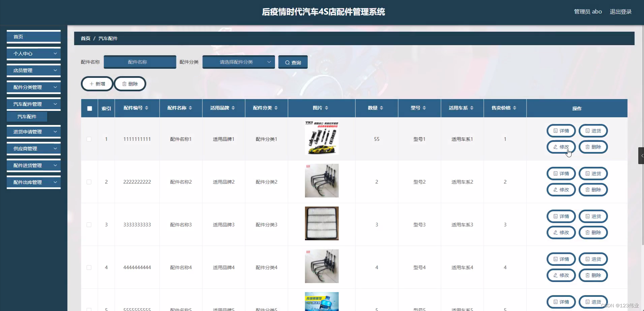The width and height of the screenshot is (644, 311).
Task: Select 汽车配件 in the sidebar menu
Action: pyautogui.click(x=27, y=116)
